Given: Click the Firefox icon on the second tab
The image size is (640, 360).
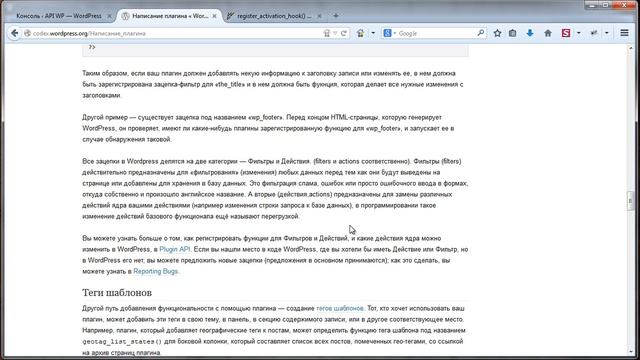Looking at the screenshot, I should (x=126, y=16).
